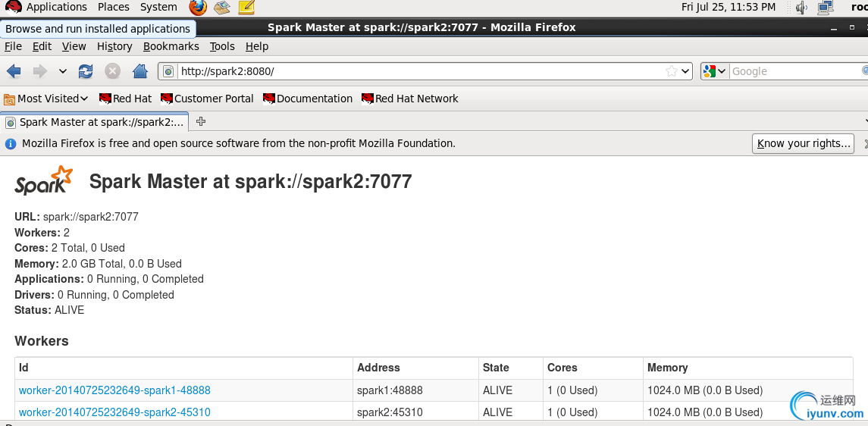Go back with the blue back arrow
Screen dimensions: 868x426
14,70
